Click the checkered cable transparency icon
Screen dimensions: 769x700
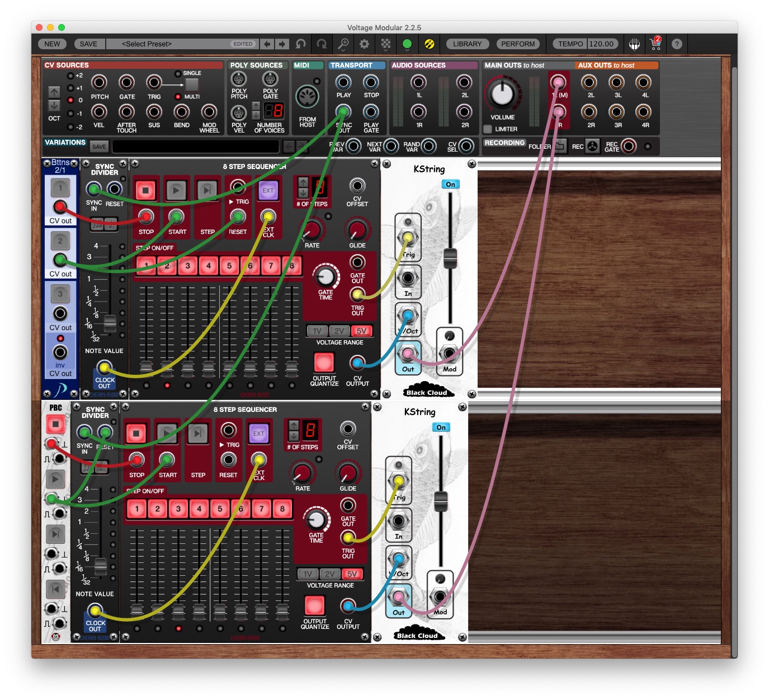tap(386, 44)
